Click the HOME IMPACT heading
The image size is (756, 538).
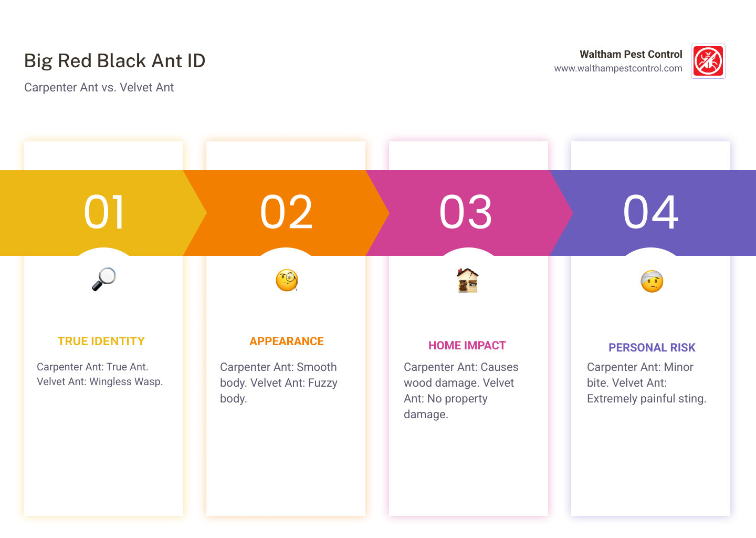(x=467, y=346)
